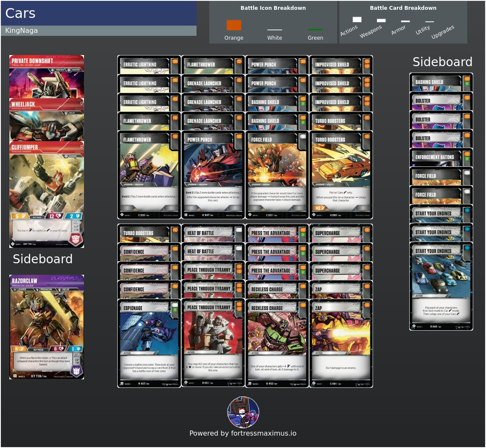
Task: Click the Turbo Boosters card showing car artwork
Action: tap(341, 175)
